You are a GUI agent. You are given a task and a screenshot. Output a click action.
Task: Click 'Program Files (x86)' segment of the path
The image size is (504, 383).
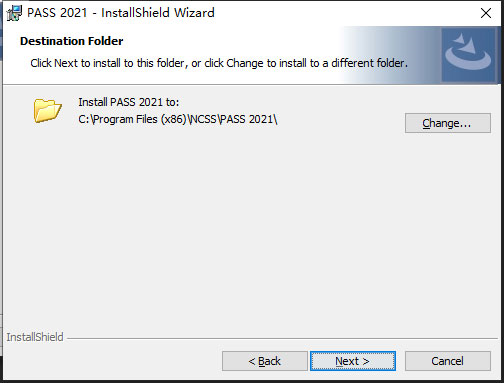(139, 119)
